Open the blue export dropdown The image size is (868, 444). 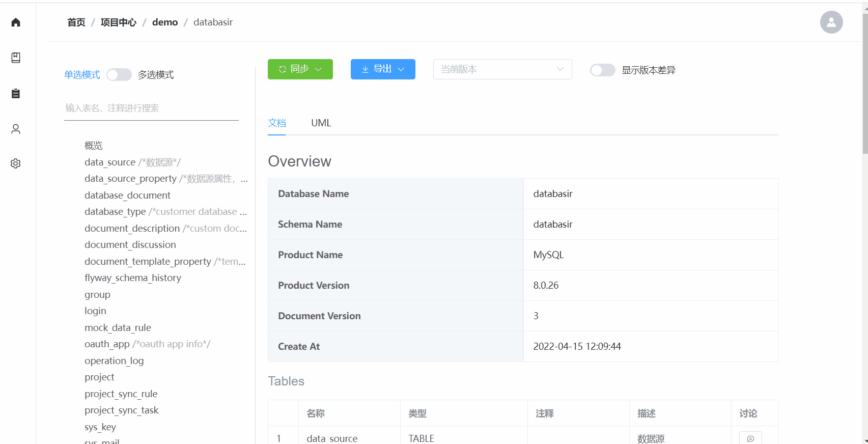[383, 69]
